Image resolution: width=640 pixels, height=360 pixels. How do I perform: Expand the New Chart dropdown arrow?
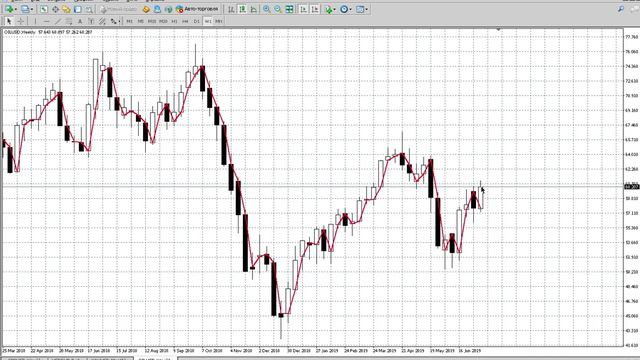(16, 9)
